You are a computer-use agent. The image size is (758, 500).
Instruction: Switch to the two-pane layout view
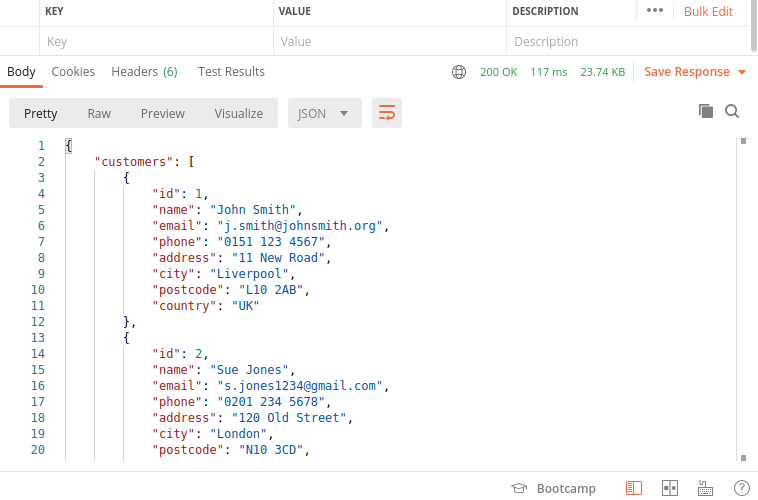[670, 488]
